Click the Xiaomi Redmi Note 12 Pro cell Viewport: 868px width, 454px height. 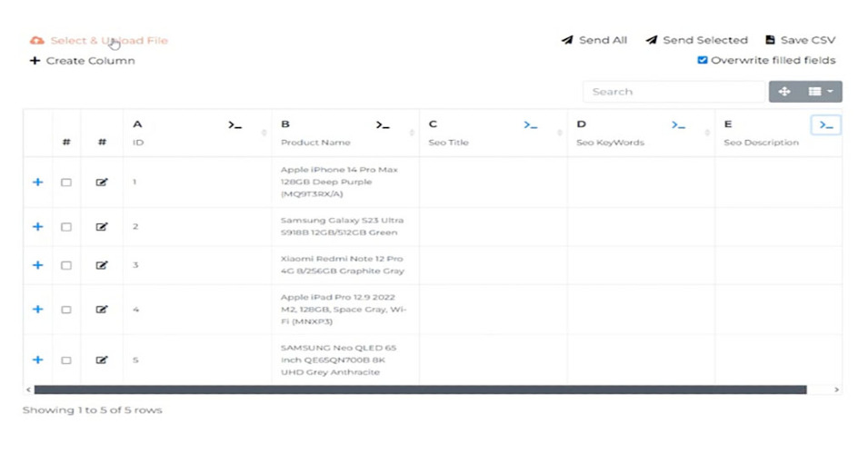345,265
